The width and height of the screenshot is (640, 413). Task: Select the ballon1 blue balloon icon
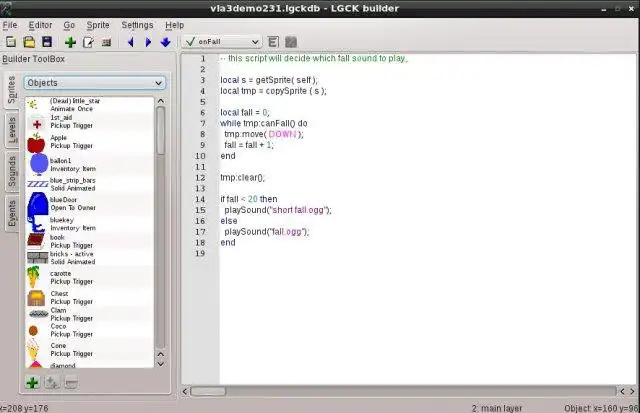39,164
